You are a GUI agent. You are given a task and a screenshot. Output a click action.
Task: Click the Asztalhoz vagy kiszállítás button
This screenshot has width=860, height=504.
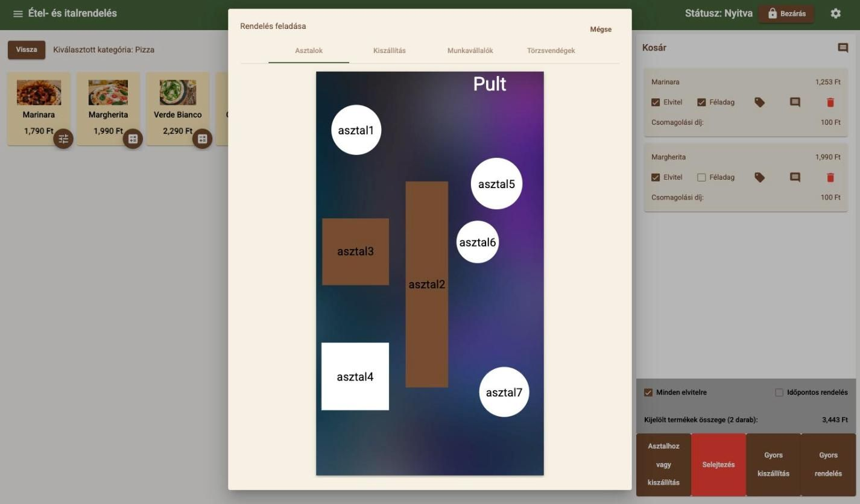point(663,465)
